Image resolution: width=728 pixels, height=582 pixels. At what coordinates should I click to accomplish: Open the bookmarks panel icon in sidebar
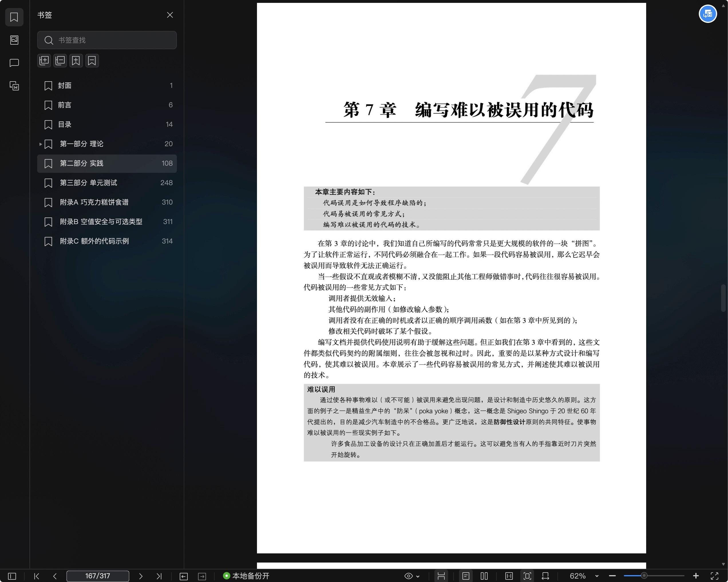(x=14, y=17)
